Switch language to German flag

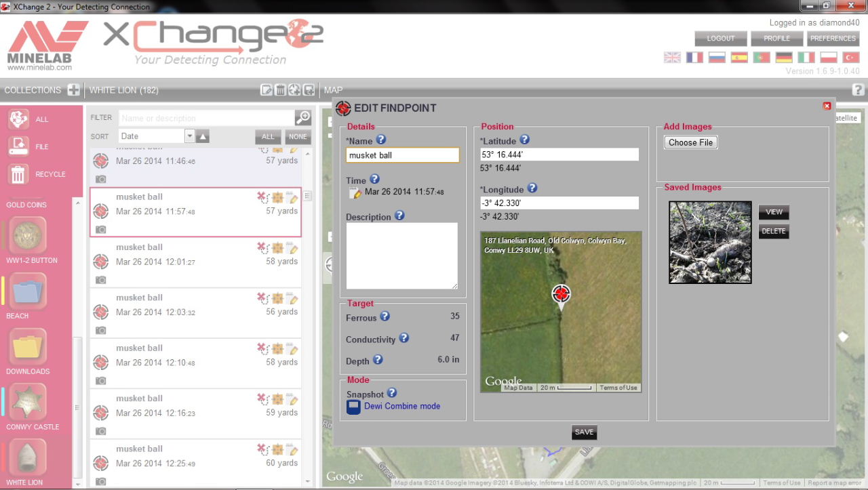coord(784,58)
